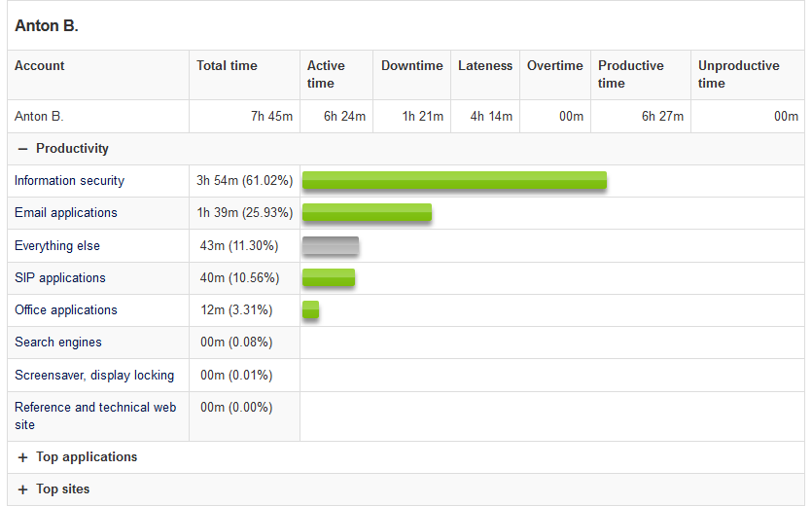Expand the Top applications section
Image resolution: width=812 pixels, height=506 pixels.
pyautogui.click(x=23, y=457)
